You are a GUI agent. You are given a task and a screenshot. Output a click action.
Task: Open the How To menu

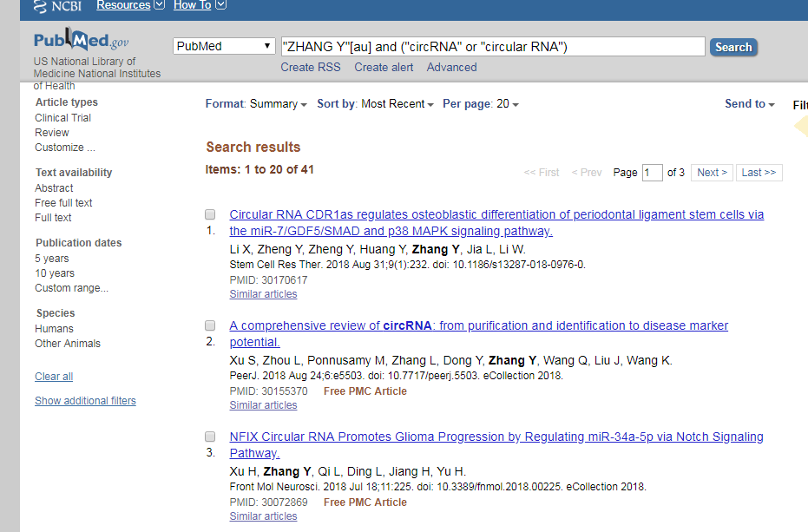[200, 5]
